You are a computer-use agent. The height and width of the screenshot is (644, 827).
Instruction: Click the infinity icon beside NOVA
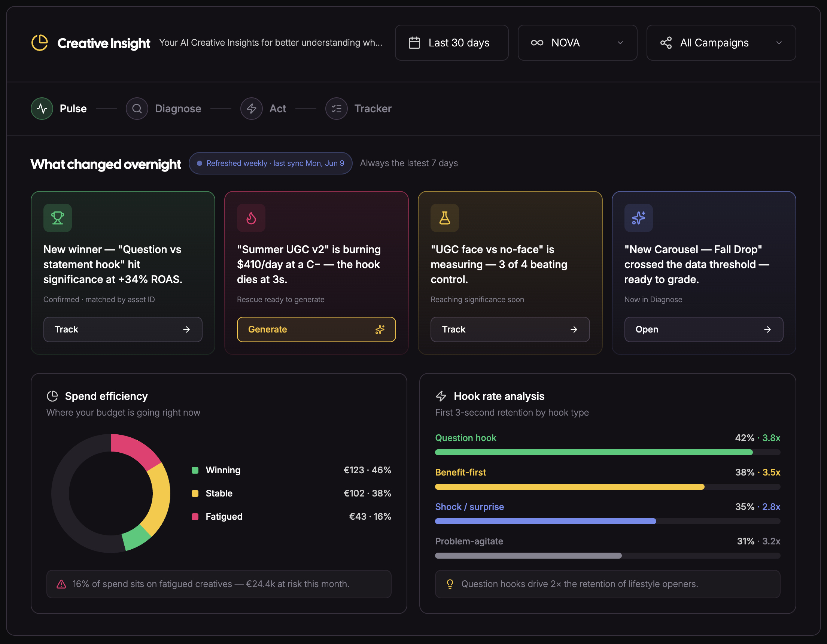[537, 43]
